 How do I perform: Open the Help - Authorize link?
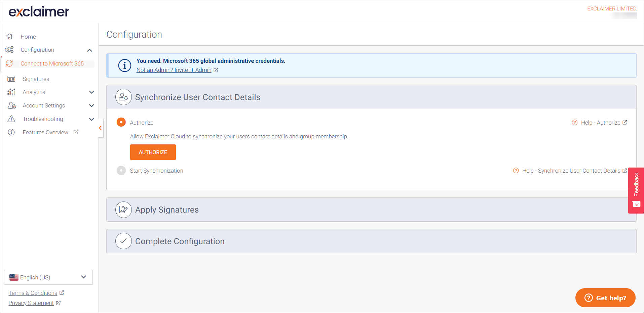(601, 123)
